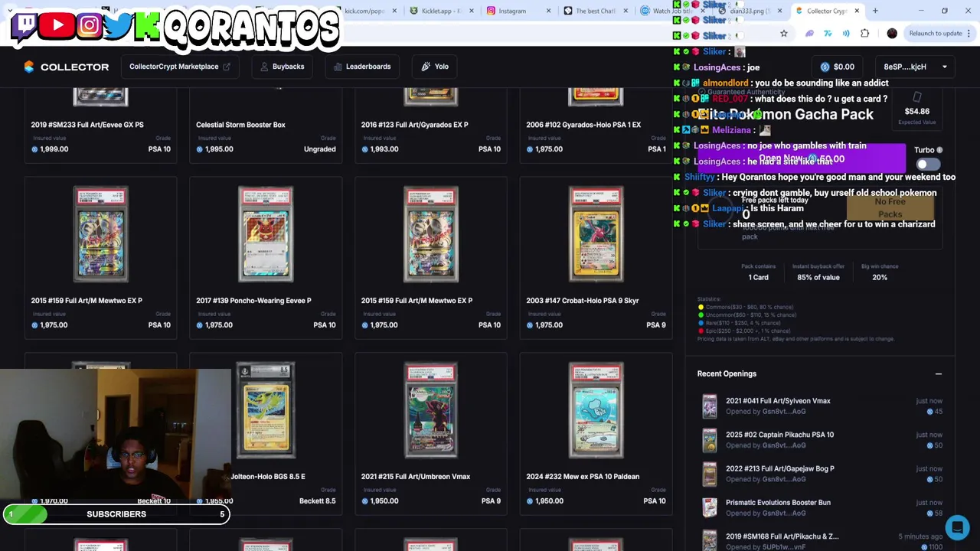Open the Jolteon-Holo BGS 8.5 card image
This screenshot has height=551, width=980.
click(266, 411)
